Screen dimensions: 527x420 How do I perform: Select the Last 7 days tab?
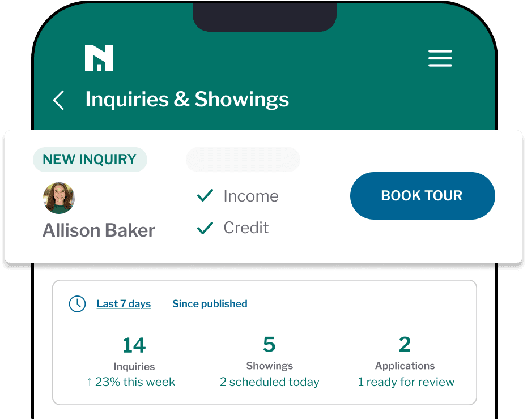(x=124, y=304)
